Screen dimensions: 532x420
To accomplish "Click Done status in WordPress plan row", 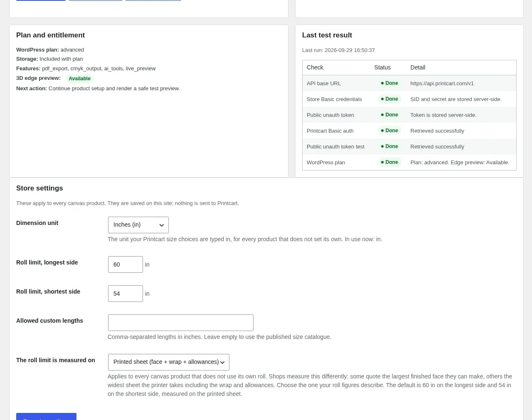I will [x=389, y=162].
